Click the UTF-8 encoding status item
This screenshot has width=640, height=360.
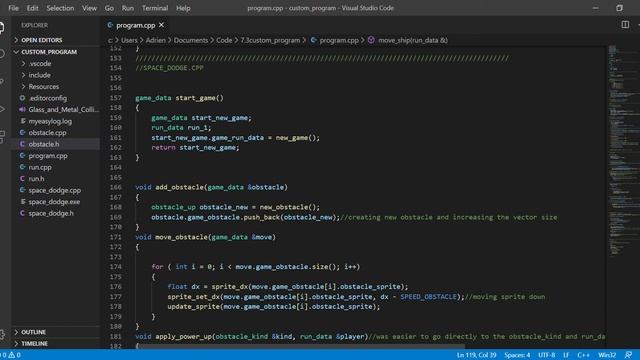pos(547,355)
